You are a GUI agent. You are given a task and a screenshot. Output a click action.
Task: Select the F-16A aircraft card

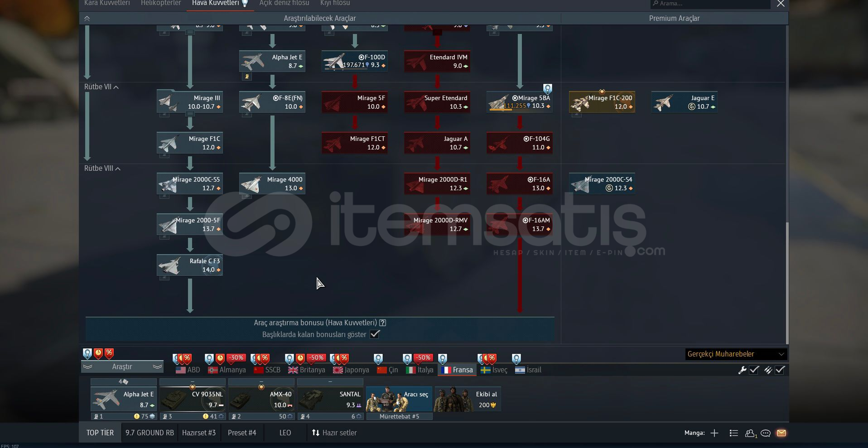[520, 183]
